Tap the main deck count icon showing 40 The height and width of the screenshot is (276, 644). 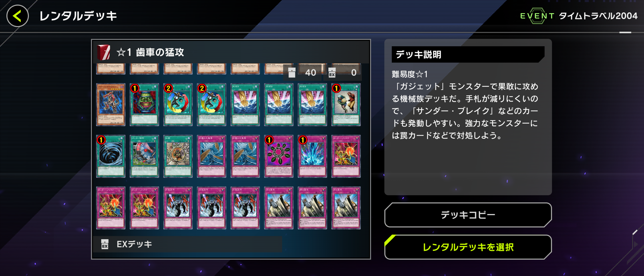point(292,73)
